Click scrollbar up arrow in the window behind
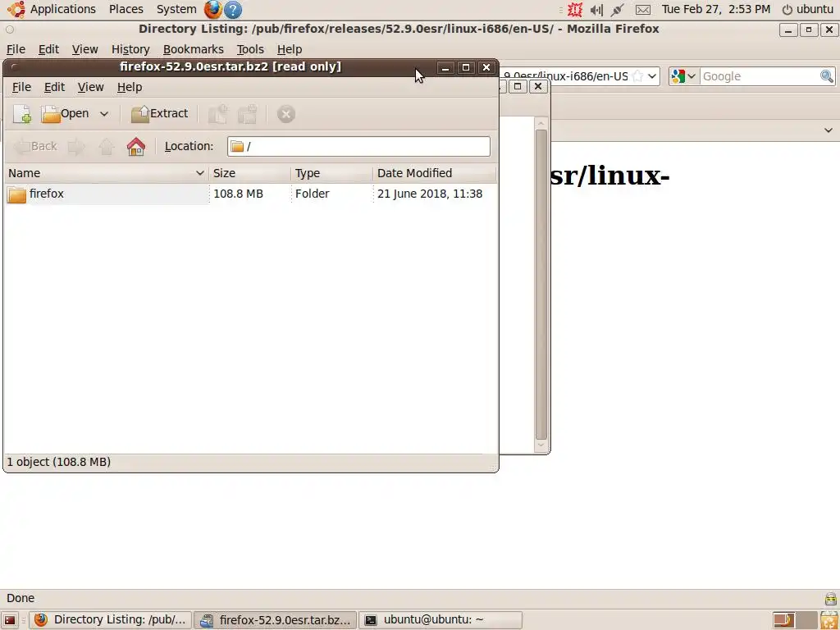 [541, 123]
